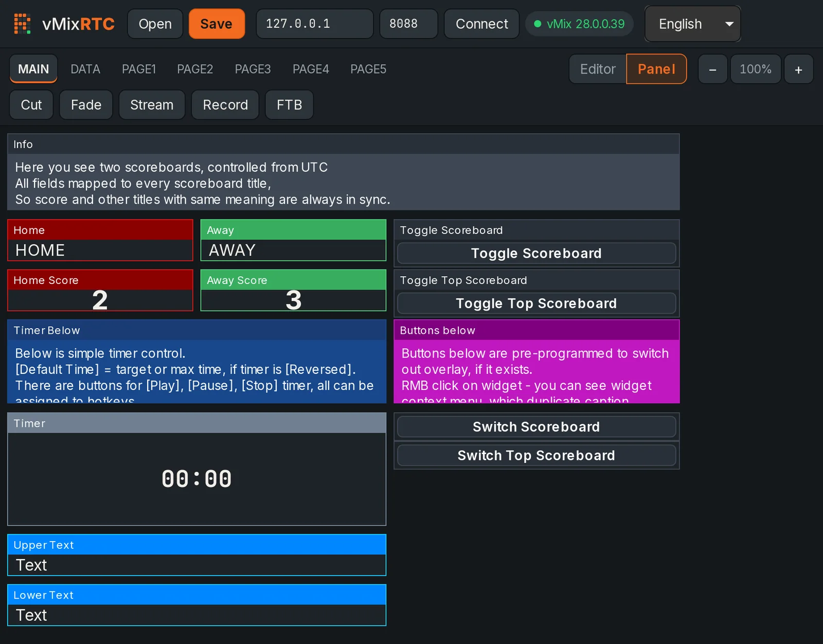Click the Timer widget header
Screen dimensions: 823x644
click(x=196, y=423)
